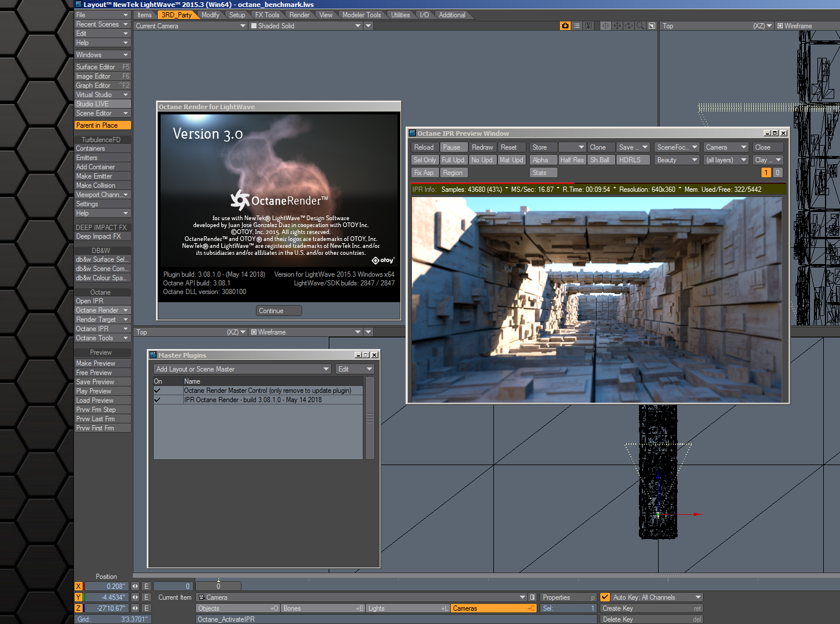Click the X value arrows stepper
Screen dimensions: 840x624
coord(135,586)
